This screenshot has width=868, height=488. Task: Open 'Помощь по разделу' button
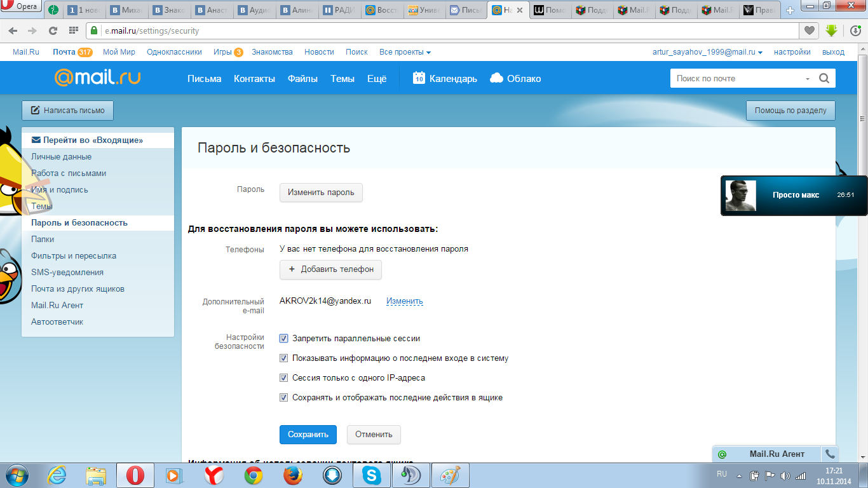point(790,111)
